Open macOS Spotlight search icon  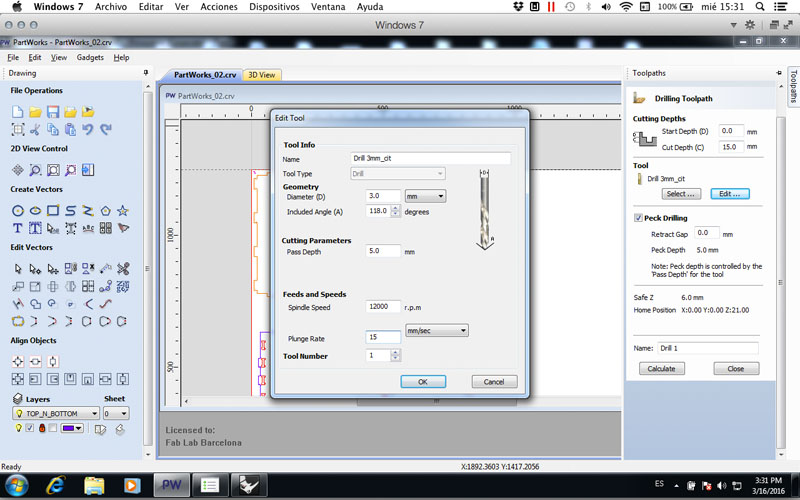click(760, 7)
